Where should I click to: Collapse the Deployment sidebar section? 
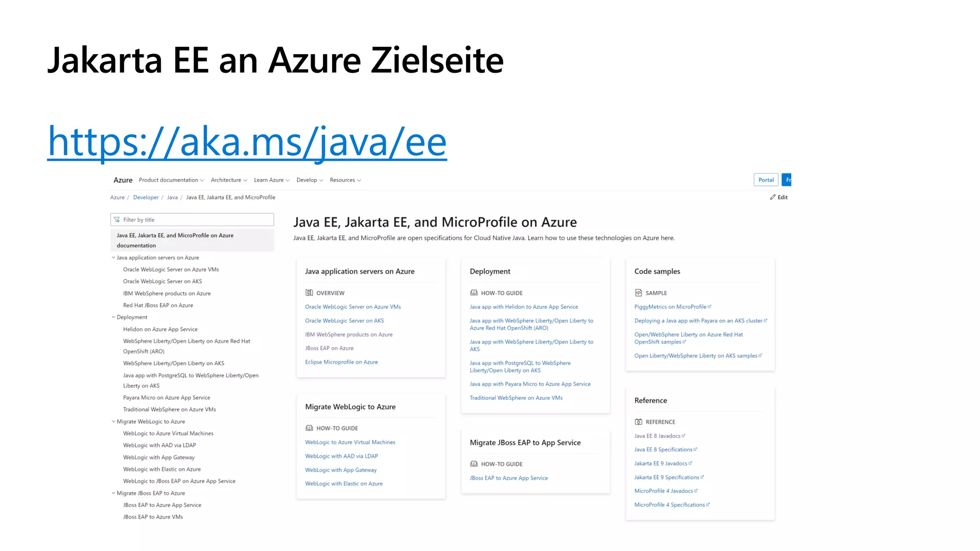113,317
